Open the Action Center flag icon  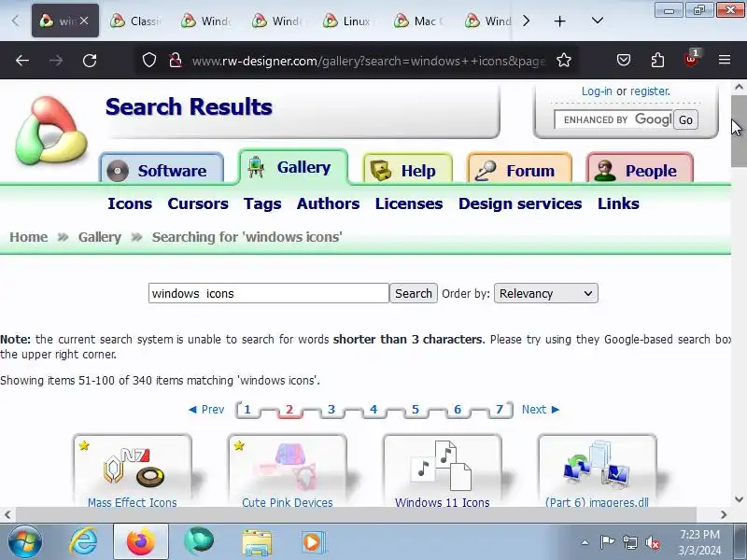pos(606,542)
